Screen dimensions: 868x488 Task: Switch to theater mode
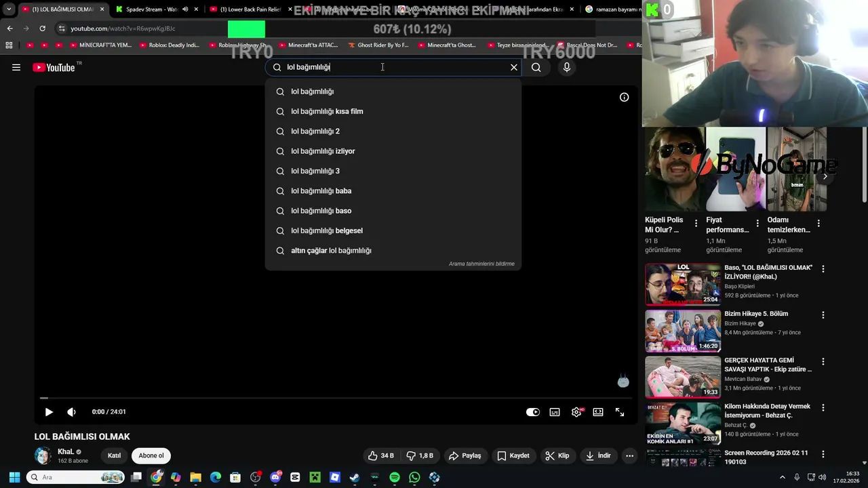point(598,412)
